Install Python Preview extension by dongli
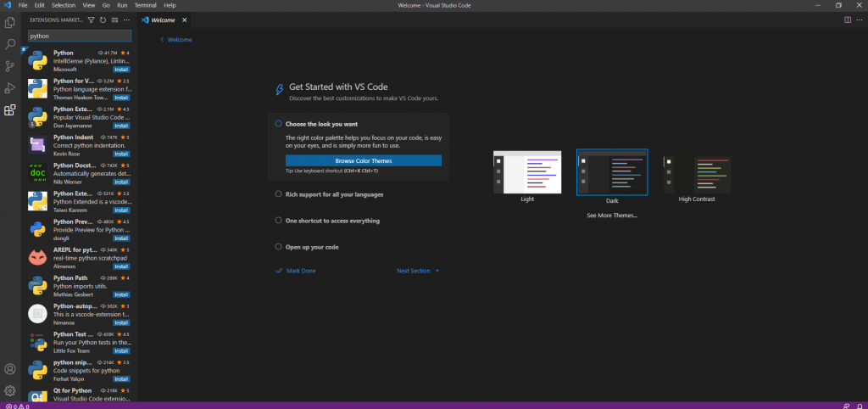Viewport: 868px width, 409px height. (122, 238)
